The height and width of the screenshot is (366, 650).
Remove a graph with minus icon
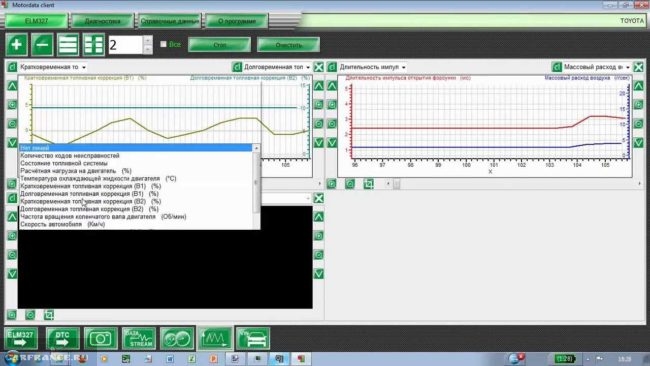point(42,45)
